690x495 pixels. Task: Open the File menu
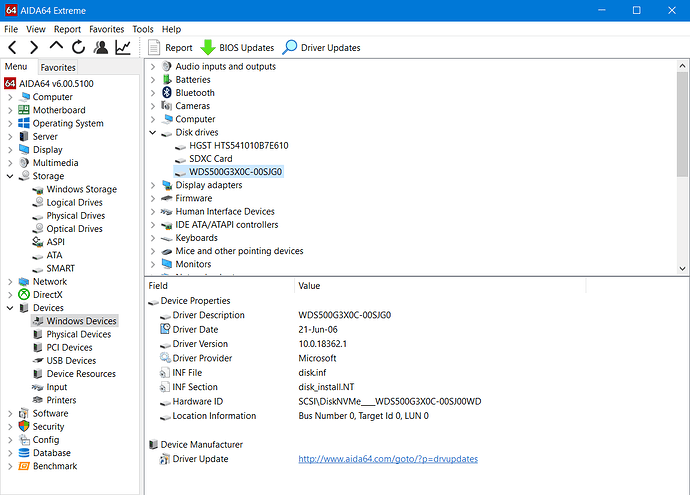point(11,29)
